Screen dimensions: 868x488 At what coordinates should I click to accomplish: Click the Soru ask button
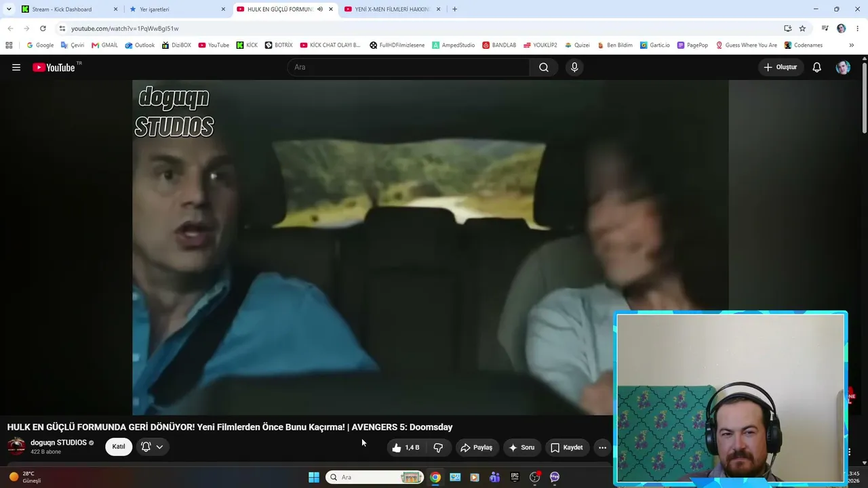(x=522, y=447)
